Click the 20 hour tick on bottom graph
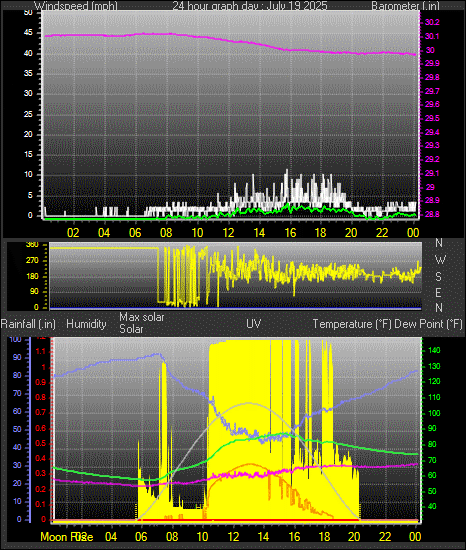The image size is (466, 550). coord(354,536)
